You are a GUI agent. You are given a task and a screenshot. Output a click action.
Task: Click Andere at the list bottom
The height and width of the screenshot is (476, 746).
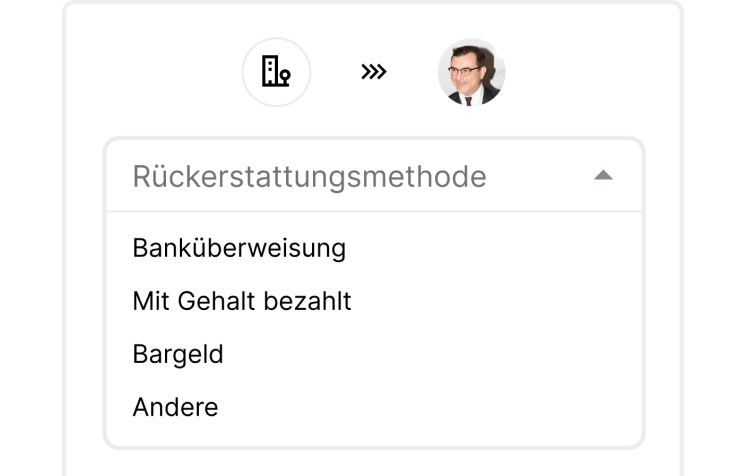(175, 407)
